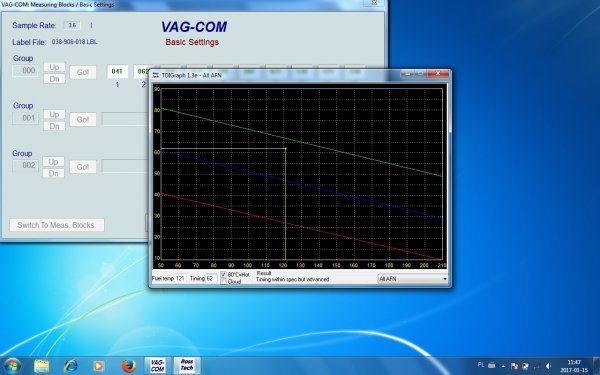The height and width of the screenshot is (375, 600).
Task: Minimize the TDIGraph window
Action: 407,74
